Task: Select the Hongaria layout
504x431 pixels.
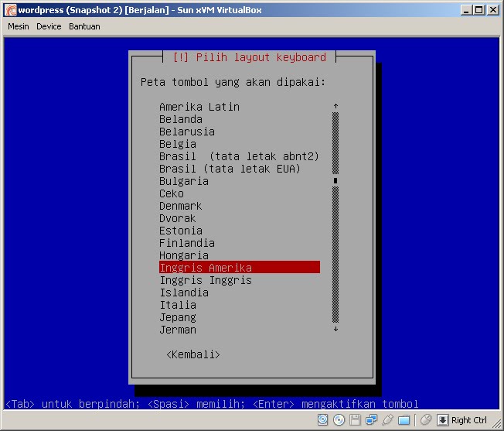Action: (x=184, y=255)
